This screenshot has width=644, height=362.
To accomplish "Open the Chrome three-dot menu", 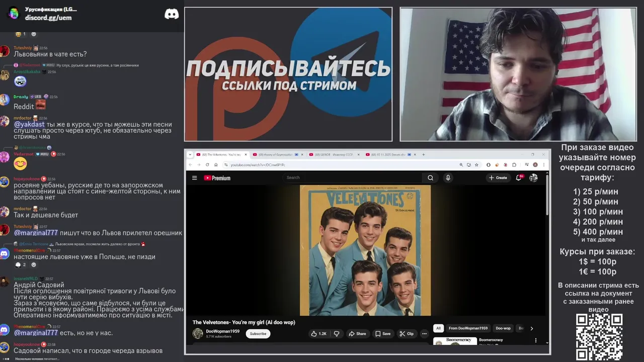I will click(543, 164).
